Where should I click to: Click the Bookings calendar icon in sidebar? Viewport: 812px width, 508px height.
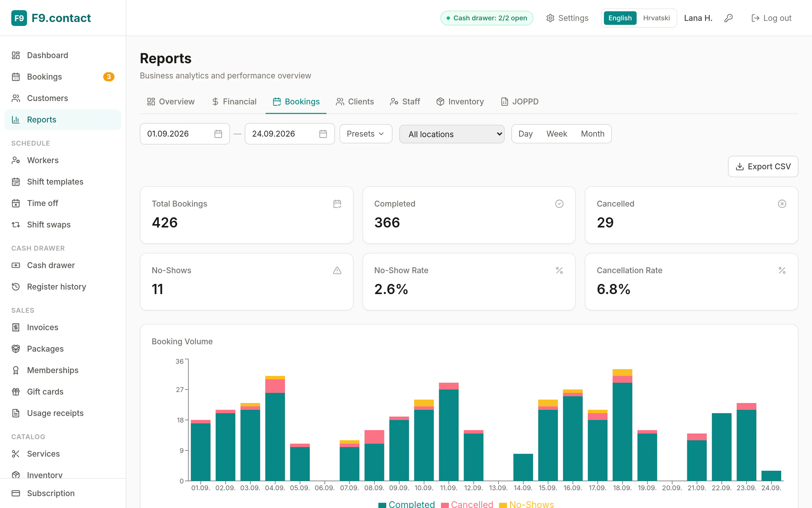click(16, 77)
